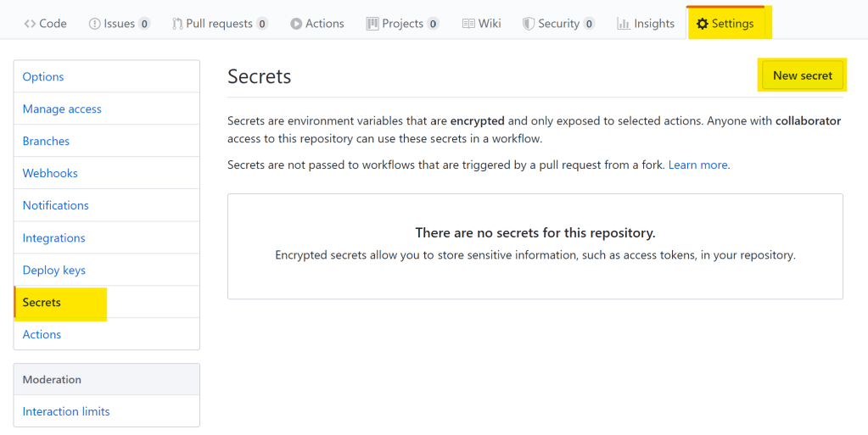Click the Wiki book icon
868x435 pixels.
click(468, 24)
